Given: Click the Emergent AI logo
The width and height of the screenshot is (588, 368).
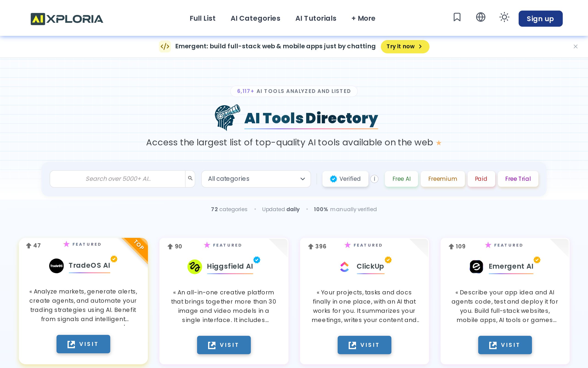Looking at the screenshot, I should pyautogui.click(x=476, y=267).
